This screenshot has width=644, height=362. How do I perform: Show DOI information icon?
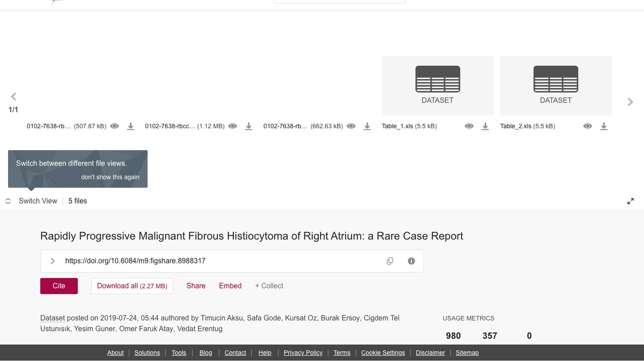pyautogui.click(x=412, y=261)
